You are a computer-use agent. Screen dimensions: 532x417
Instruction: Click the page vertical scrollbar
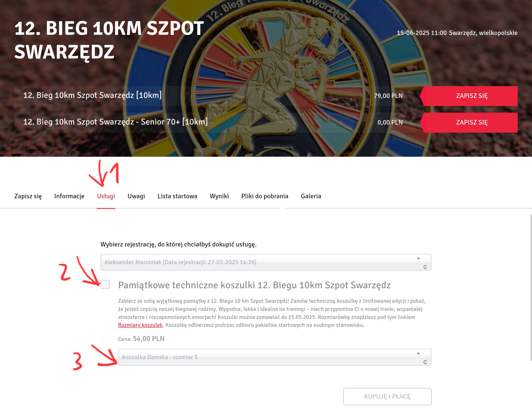[x=531, y=287]
